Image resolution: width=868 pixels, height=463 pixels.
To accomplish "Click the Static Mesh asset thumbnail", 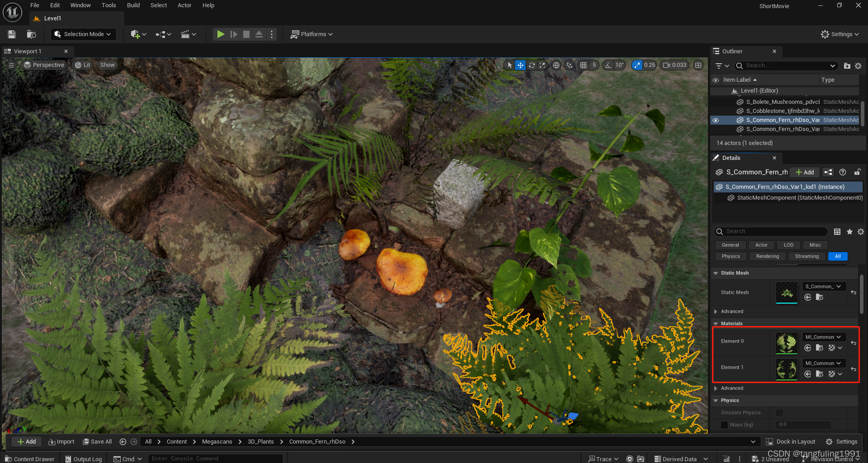I will [787, 292].
